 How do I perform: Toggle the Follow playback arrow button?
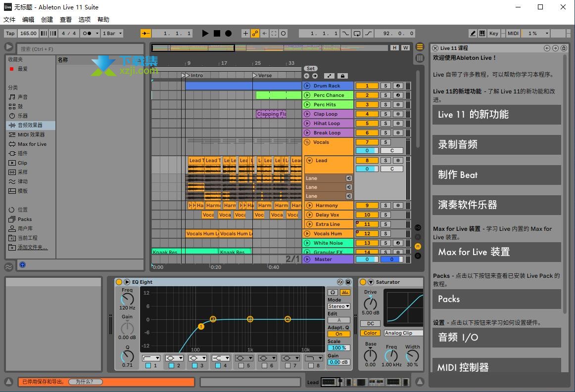pos(145,33)
